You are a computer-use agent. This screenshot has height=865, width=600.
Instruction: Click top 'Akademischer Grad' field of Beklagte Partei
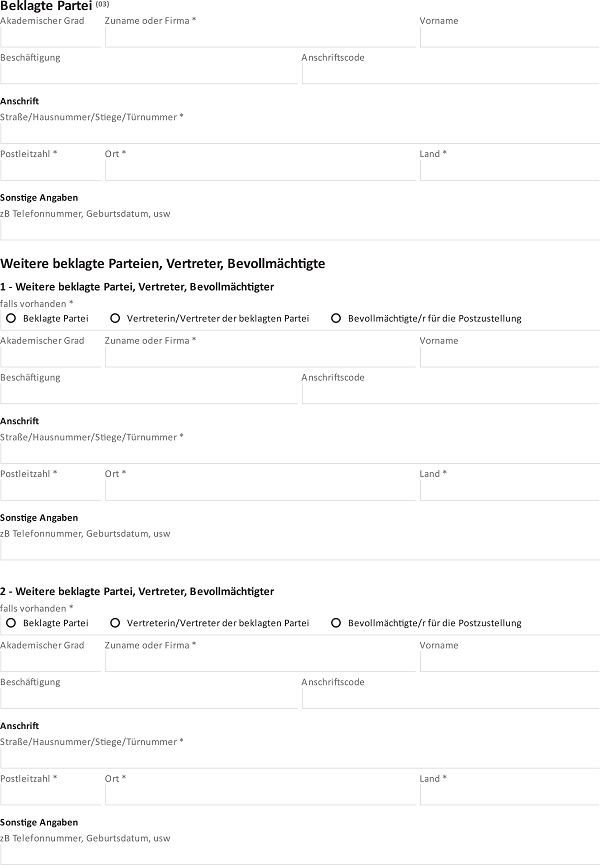click(50, 37)
